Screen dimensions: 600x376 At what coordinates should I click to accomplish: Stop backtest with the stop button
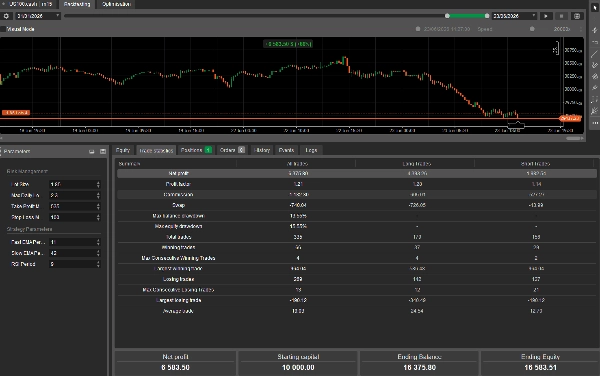pos(561,16)
